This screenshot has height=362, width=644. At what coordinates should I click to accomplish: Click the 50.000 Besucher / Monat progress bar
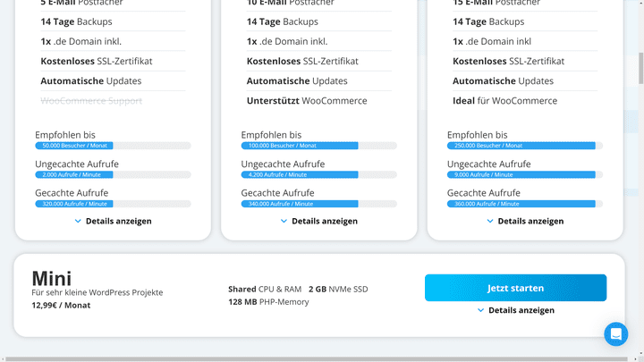(x=113, y=146)
